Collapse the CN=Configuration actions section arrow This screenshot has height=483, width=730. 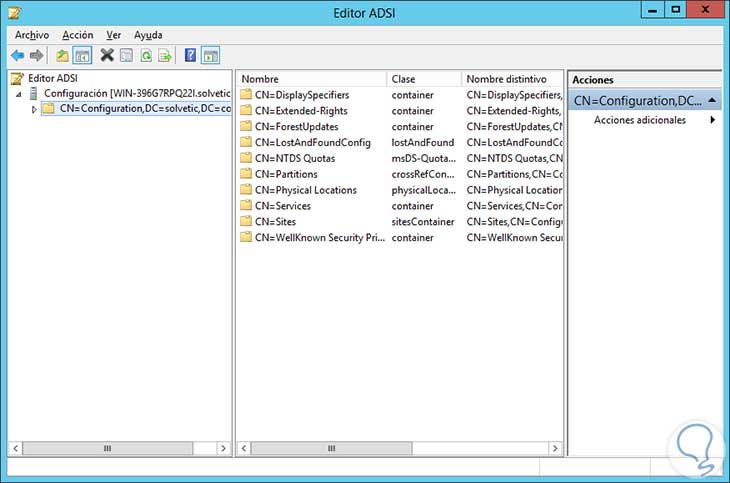point(712,100)
